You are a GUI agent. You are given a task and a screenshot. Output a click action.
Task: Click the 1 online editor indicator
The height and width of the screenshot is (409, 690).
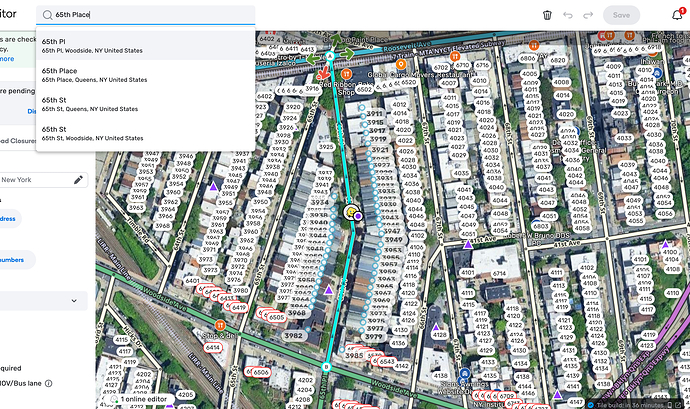[x=139, y=399]
